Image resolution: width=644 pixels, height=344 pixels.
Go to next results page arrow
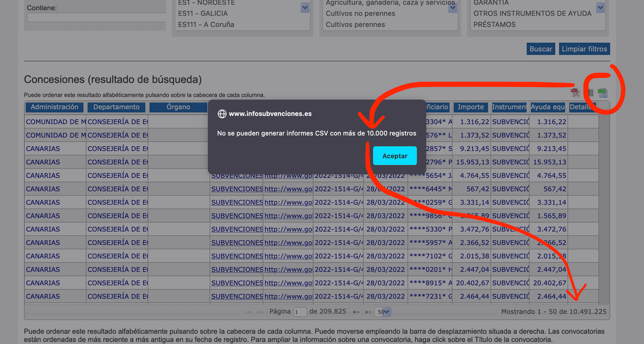coord(356,312)
